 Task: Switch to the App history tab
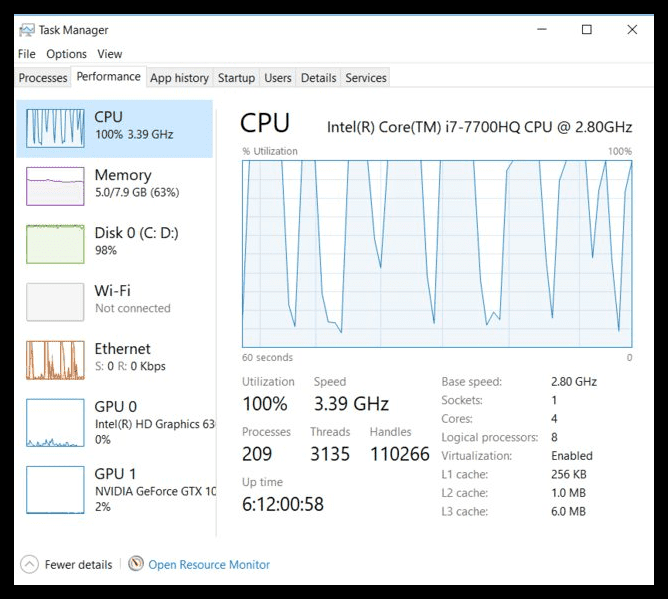(179, 78)
